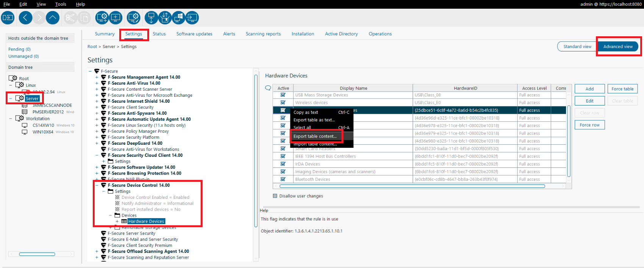Viewport: 644px width, 268px height.
Task: Select Report installed devices = No setting
Action: [x=151, y=209]
